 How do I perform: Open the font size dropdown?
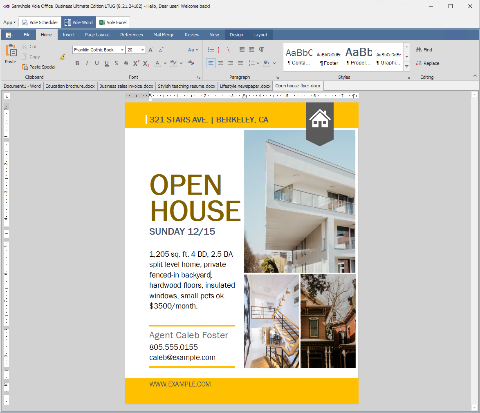point(143,50)
